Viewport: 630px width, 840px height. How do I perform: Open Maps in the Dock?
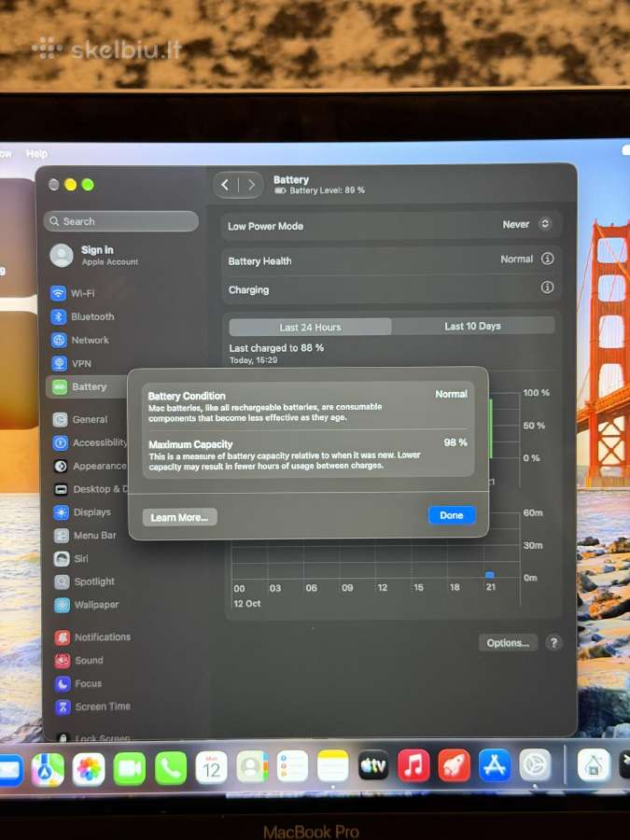48,769
